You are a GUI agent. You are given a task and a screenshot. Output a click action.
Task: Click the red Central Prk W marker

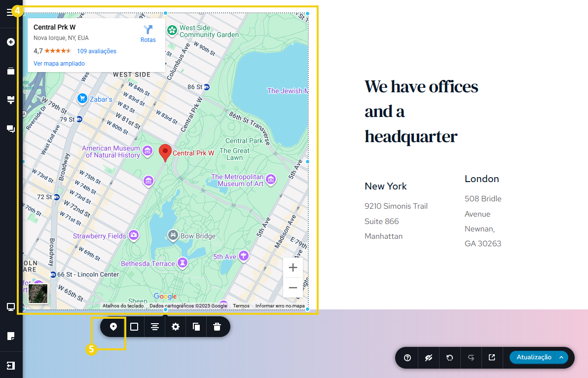165,152
